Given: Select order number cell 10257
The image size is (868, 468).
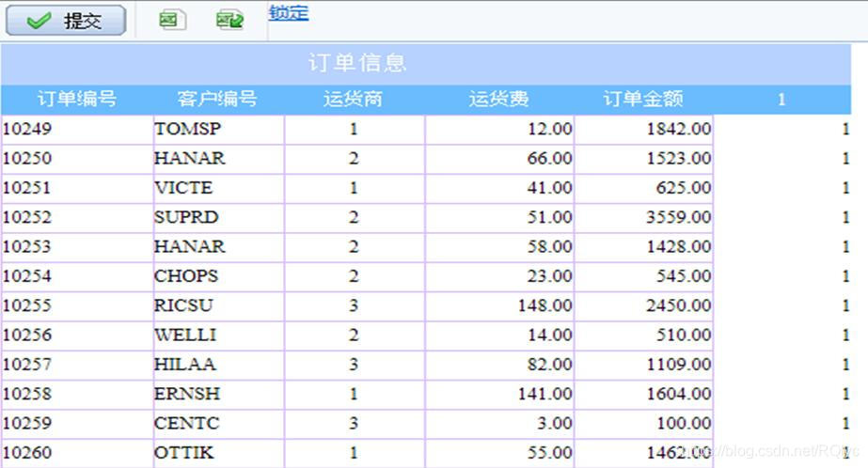Looking at the screenshot, I should [77, 365].
